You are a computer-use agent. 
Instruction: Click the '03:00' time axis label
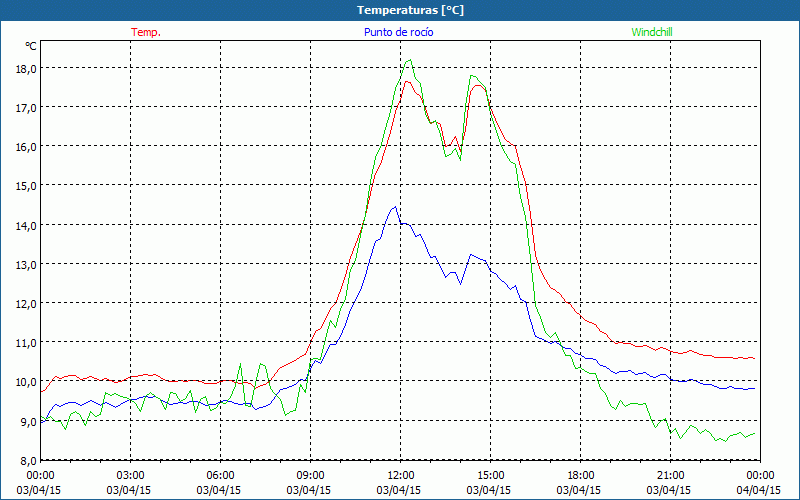(130, 476)
